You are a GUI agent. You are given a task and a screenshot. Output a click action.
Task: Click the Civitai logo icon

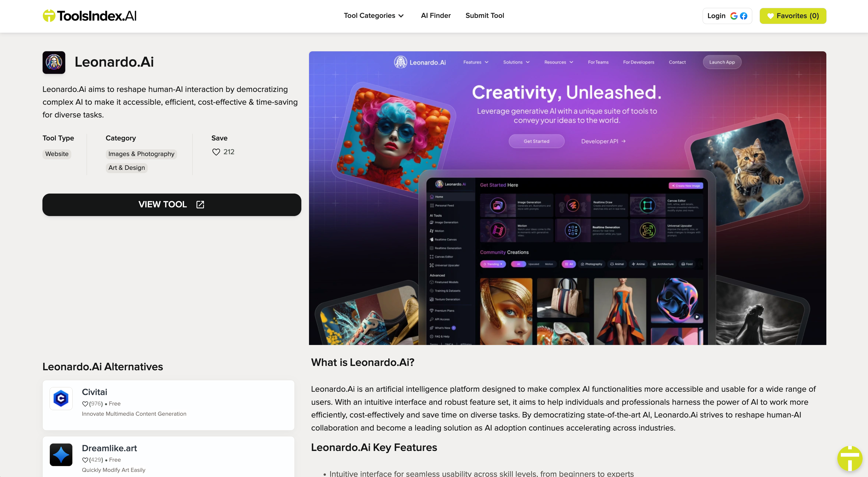[x=61, y=398]
